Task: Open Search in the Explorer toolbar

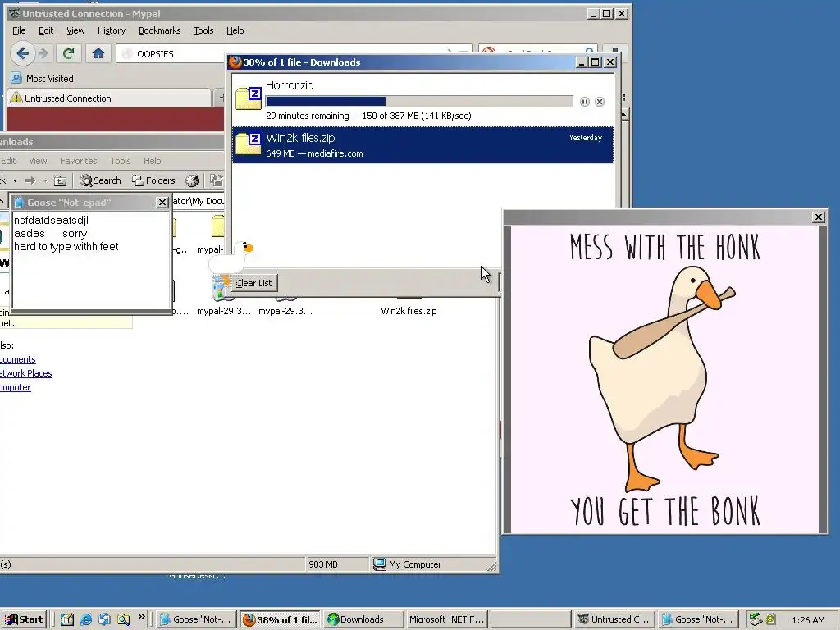Action: tap(100, 180)
